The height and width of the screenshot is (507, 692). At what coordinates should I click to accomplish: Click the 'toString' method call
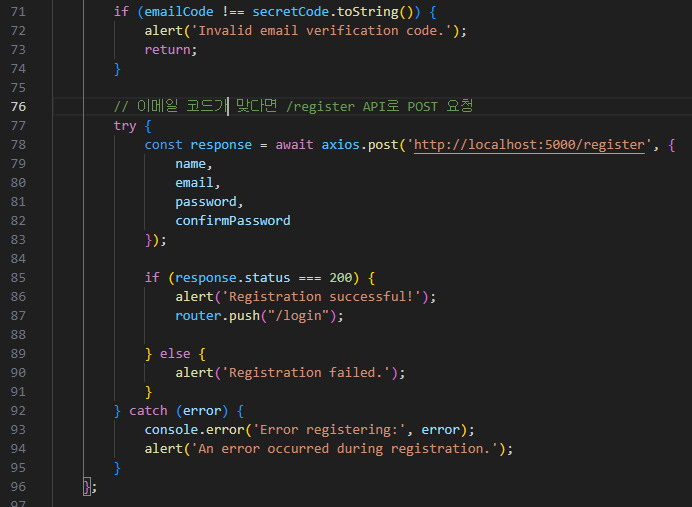pyautogui.click(x=368, y=12)
